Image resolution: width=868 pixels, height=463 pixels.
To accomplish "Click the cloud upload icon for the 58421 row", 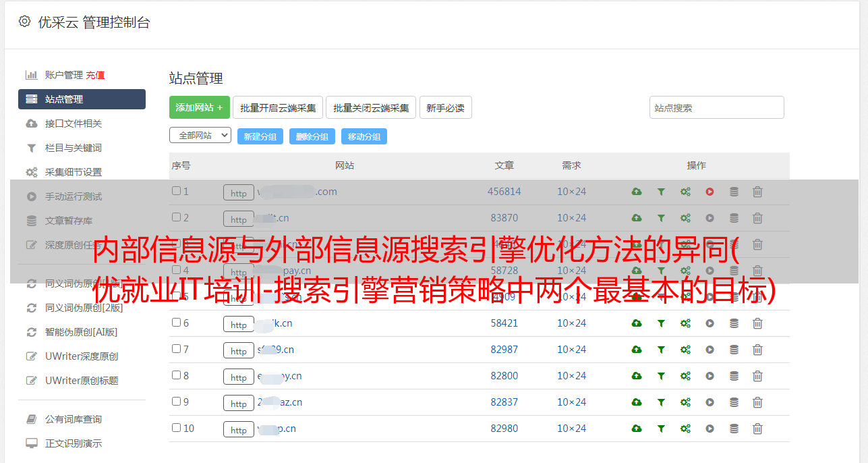I will click(637, 323).
